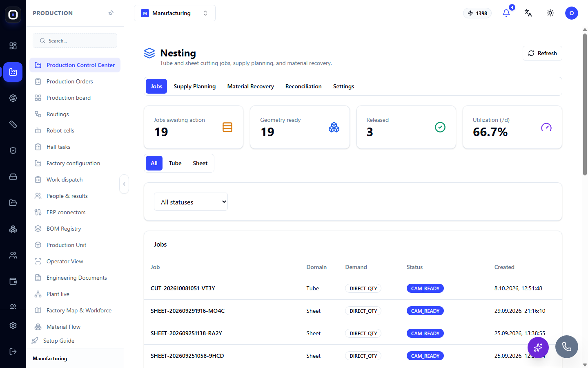Open BOM Registry in the sidebar
The width and height of the screenshot is (588, 368).
[75, 229]
